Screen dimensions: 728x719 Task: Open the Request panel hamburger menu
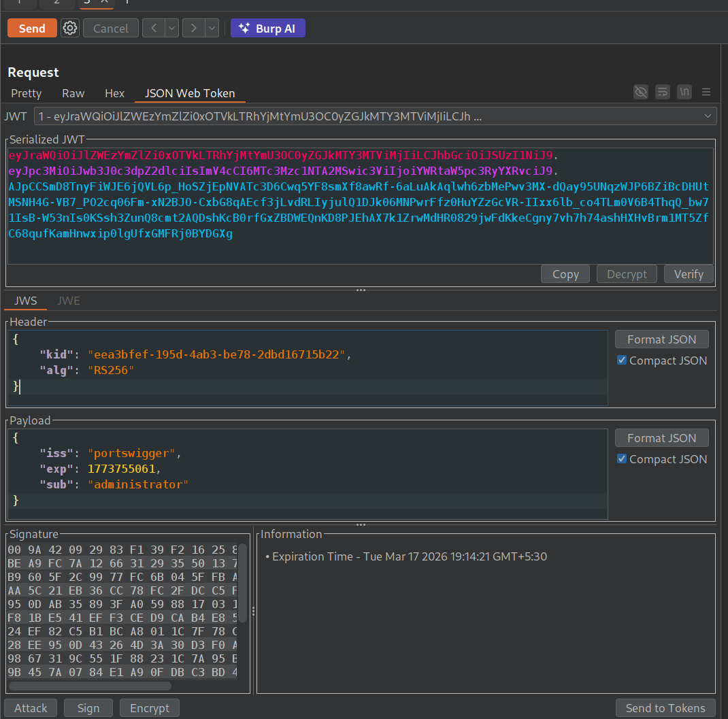[x=706, y=92]
